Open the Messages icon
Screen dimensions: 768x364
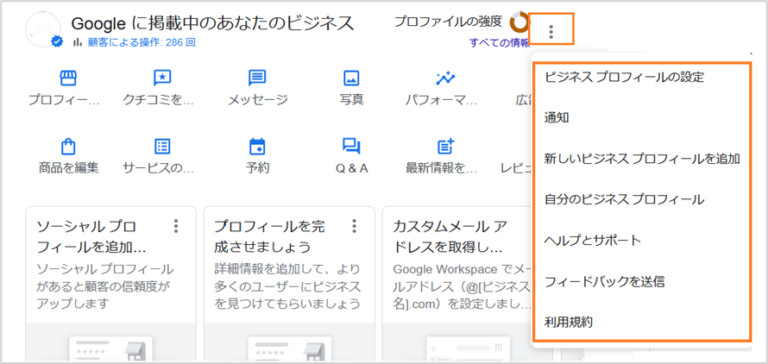click(257, 77)
